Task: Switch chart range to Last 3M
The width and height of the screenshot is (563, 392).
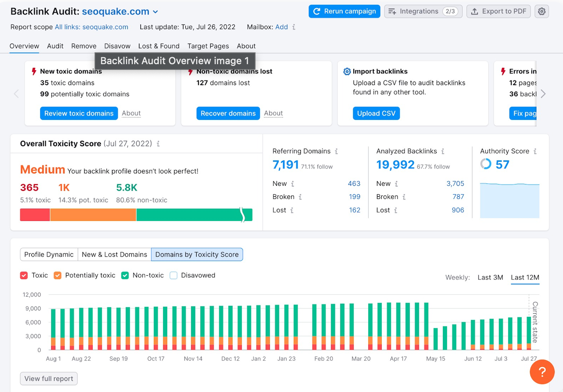Action: [x=490, y=277]
